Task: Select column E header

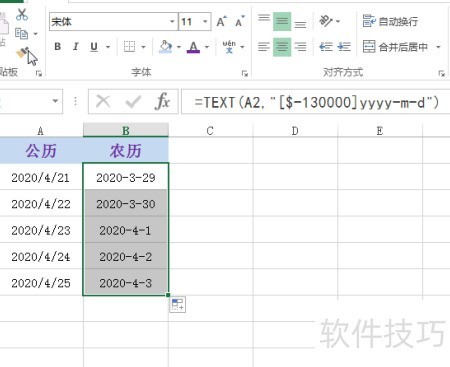Action: pyautogui.click(x=380, y=131)
